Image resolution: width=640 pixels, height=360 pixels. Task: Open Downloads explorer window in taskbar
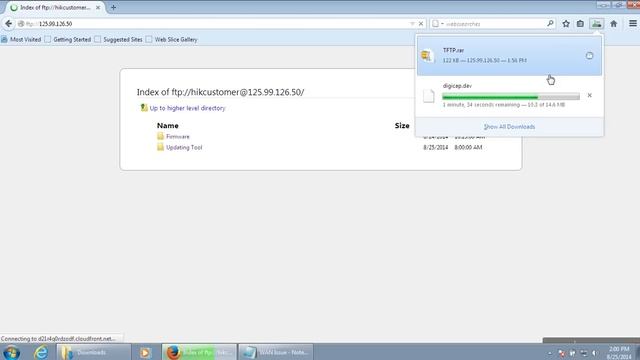click(94, 352)
